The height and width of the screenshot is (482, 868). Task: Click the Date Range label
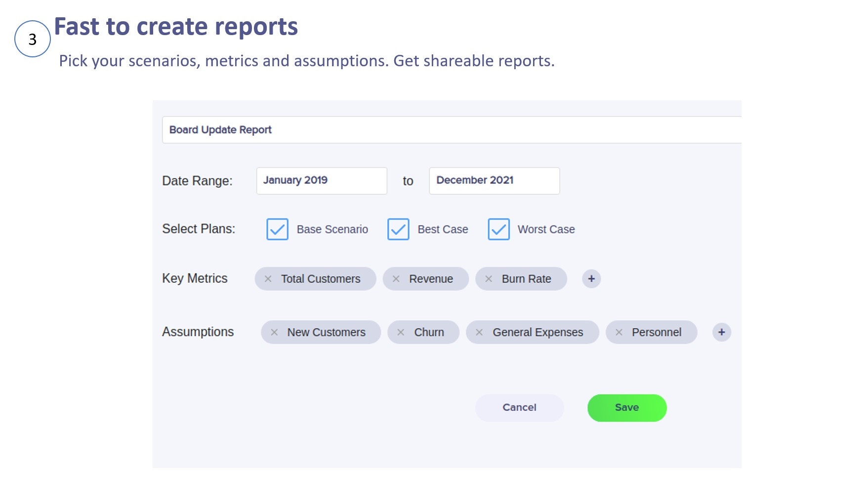(x=197, y=181)
